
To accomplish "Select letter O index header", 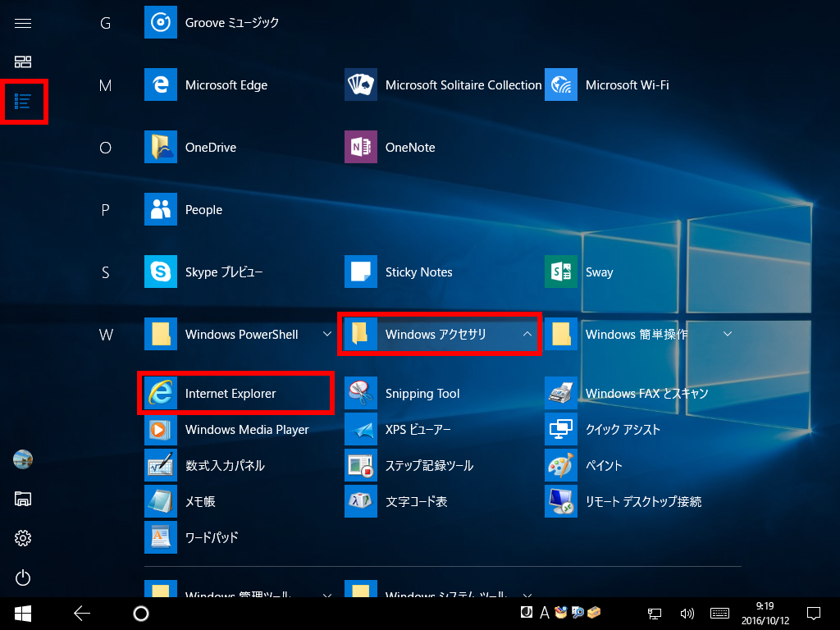I will (106, 148).
